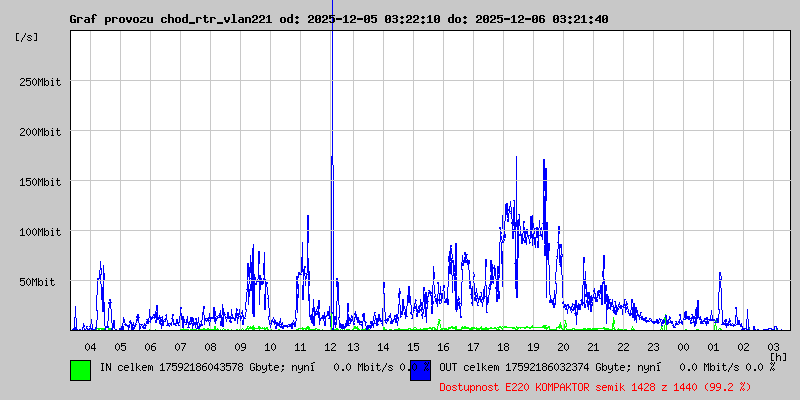
Task: Click the '200Mbit' y-axis label
Action: [40, 132]
